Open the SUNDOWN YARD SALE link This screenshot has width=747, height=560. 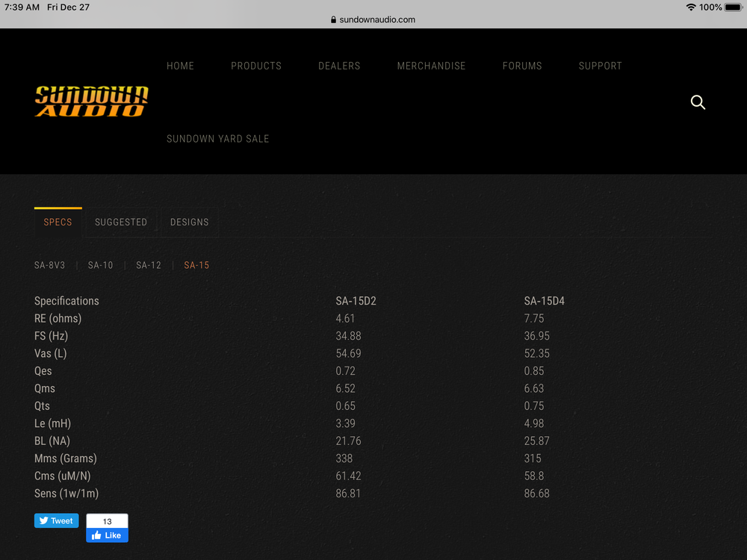pyautogui.click(x=217, y=139)
